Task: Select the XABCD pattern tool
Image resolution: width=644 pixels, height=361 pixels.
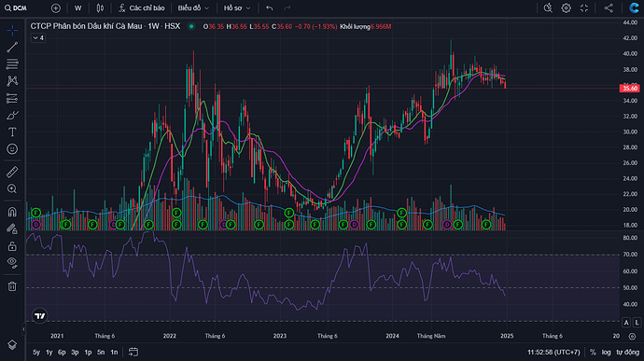Action: [x=12, y=81]
